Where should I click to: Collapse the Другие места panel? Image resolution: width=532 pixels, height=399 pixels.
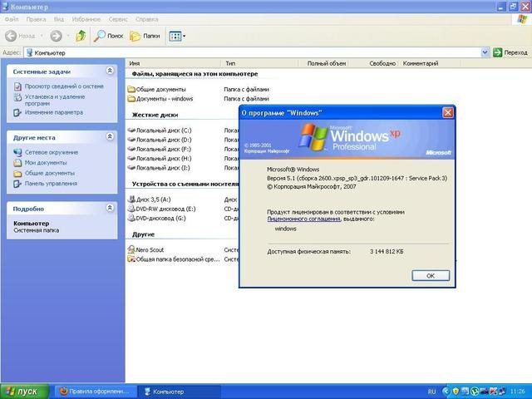pos(110,136)
